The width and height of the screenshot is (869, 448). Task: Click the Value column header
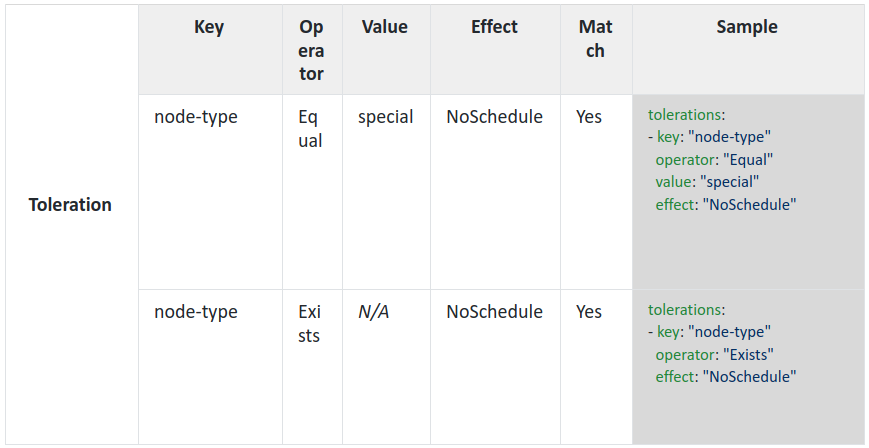pos(385,28)
